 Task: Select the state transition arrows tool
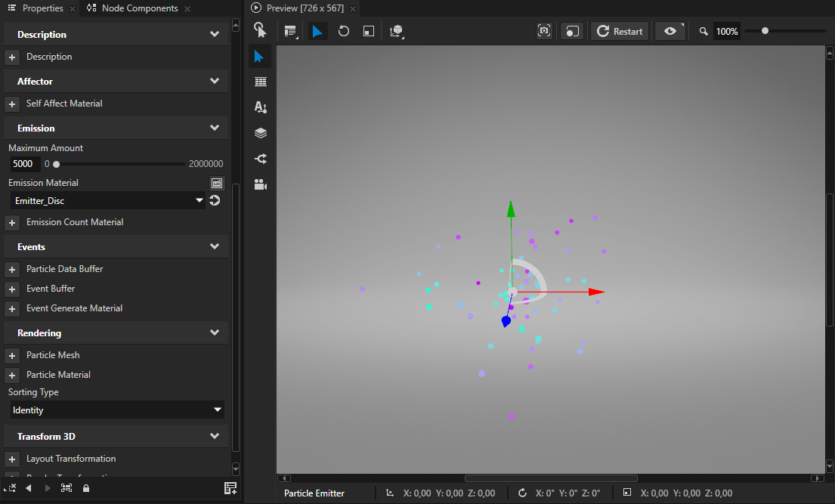pyautogui.click(x=261, y=158)
